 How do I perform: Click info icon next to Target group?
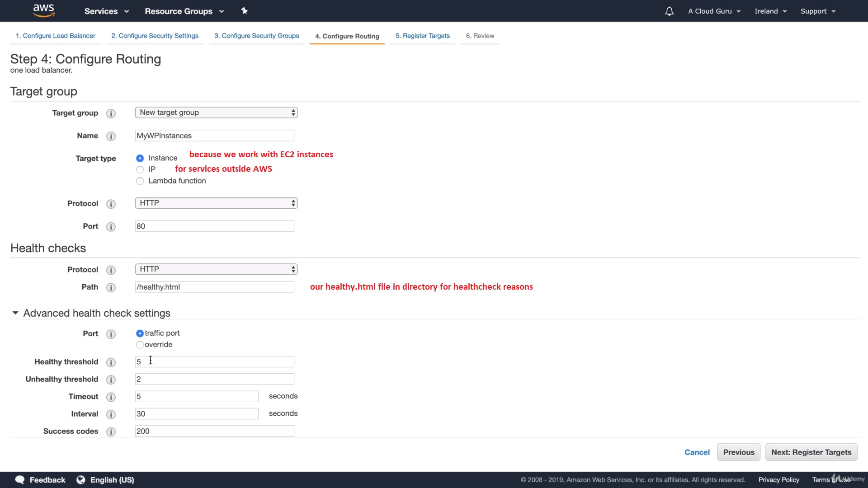[x=111, y=113]
